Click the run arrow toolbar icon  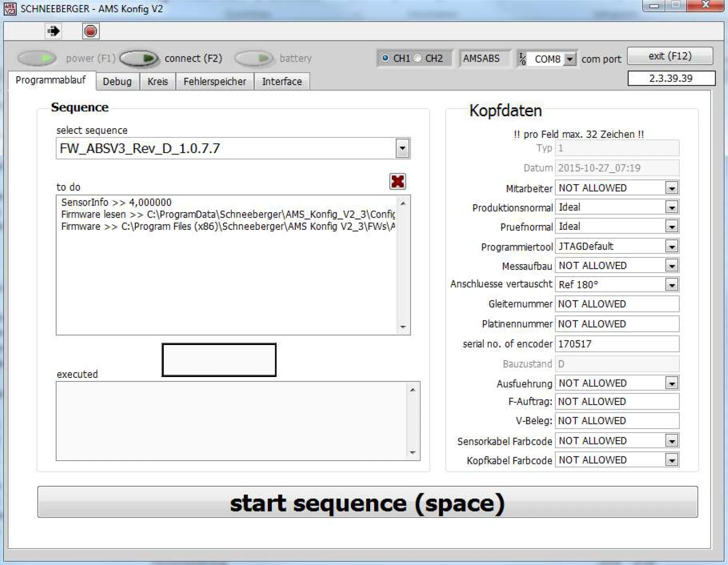[x=53, y=31]
